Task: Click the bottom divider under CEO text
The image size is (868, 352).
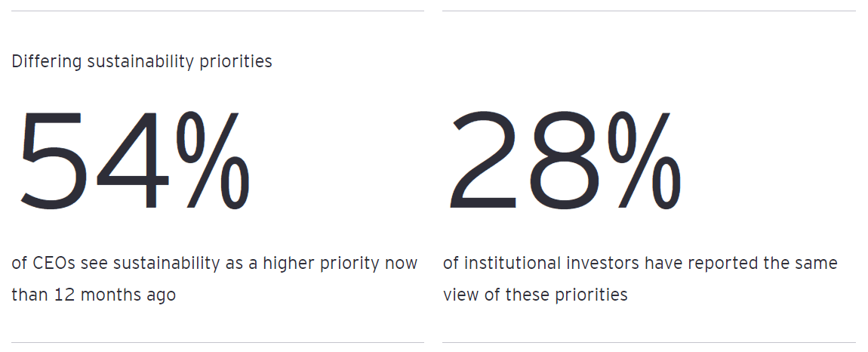Action: coord(217,343)
